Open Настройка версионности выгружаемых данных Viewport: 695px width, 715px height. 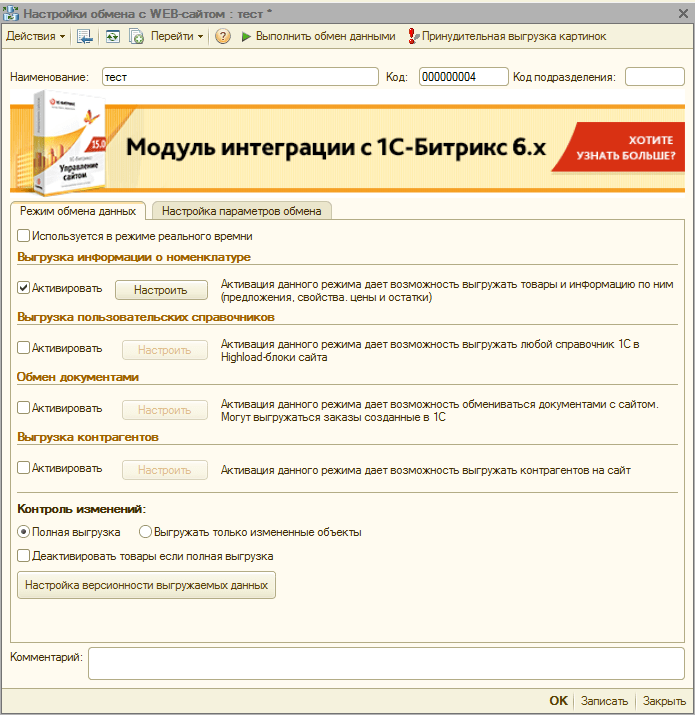[146, 585]
